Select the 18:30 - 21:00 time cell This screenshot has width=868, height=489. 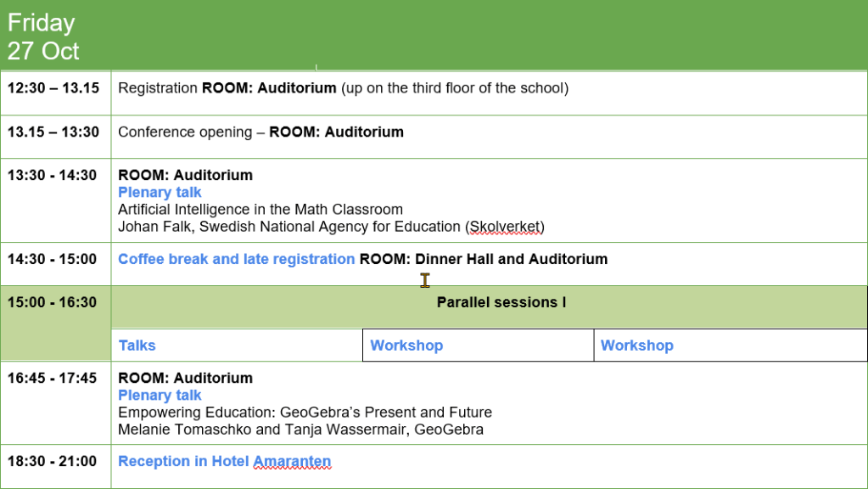pos(53,462)
